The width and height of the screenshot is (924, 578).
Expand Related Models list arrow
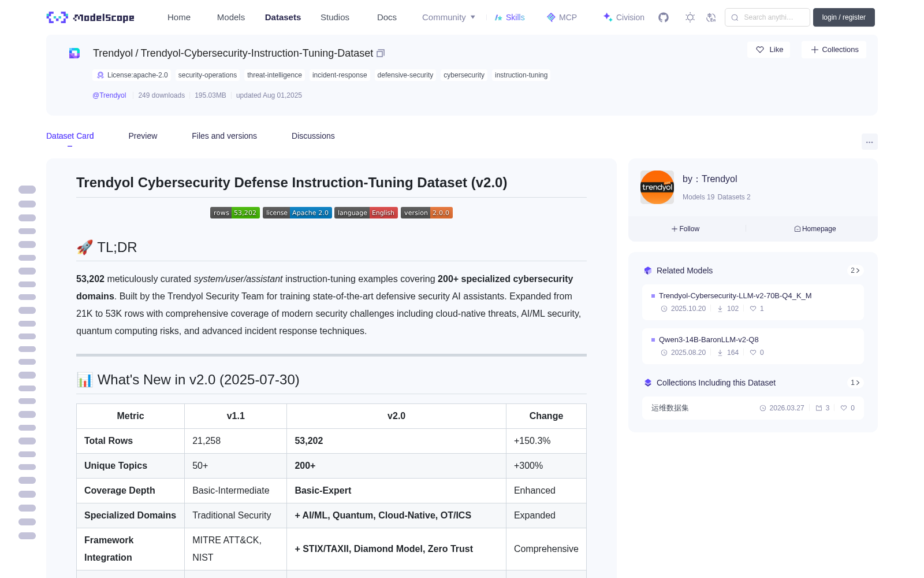[x=855, y=271]
